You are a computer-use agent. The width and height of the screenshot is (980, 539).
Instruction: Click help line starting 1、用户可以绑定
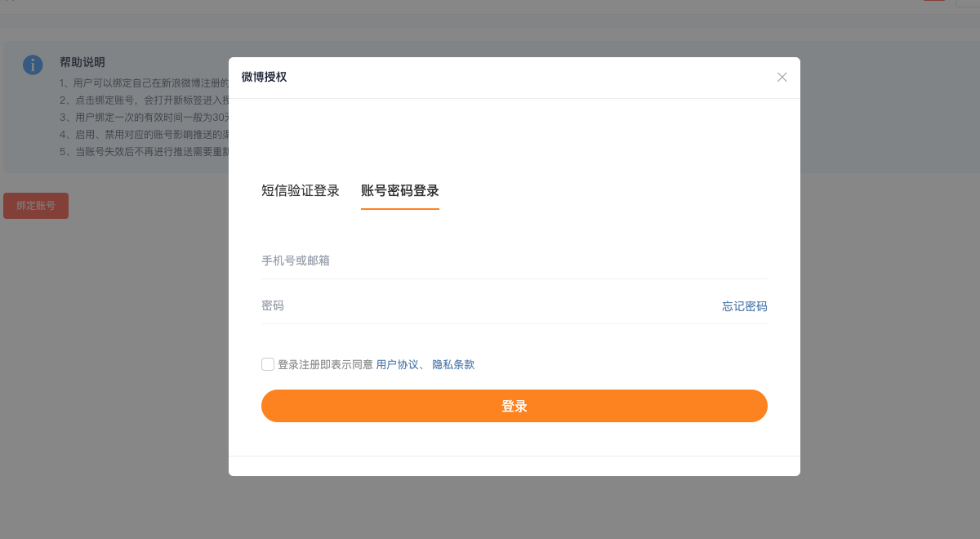pos(144,83)
